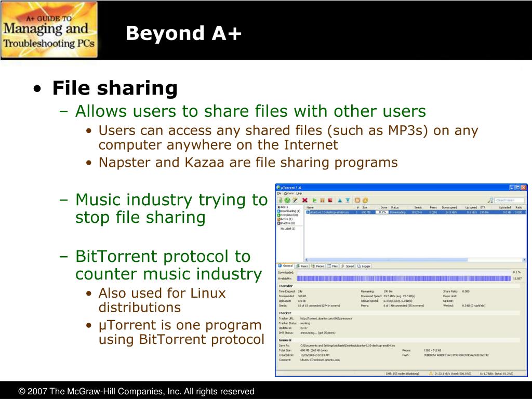Click the orange Pause torrent icon
This screenshot has height=399, width=532.
[x=322, y=201]
